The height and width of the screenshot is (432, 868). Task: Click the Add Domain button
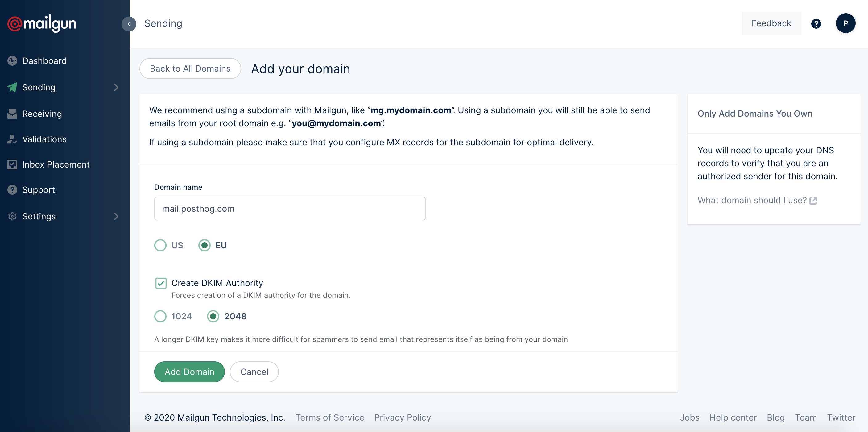(x=189, y=372)
